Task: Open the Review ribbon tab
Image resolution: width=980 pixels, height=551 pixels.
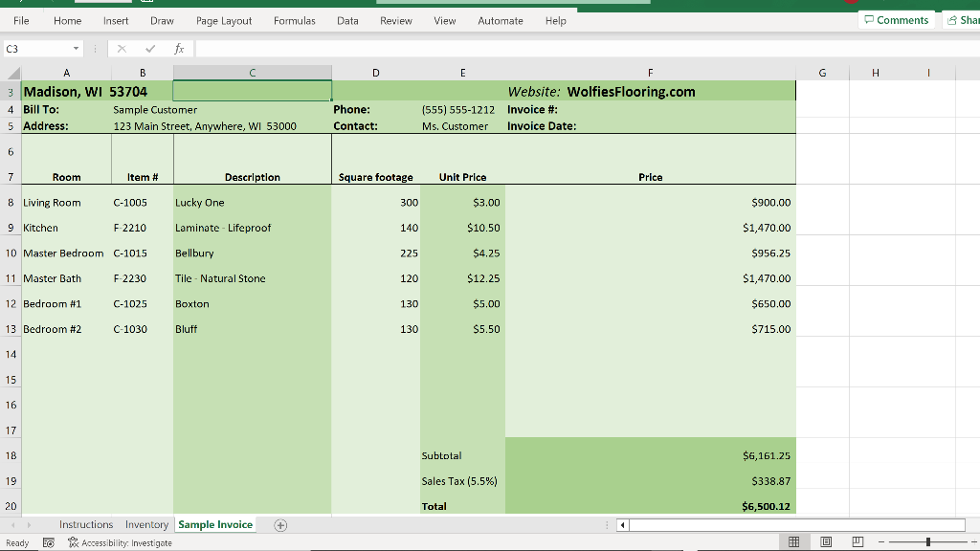Action: [x=396, y=21]
